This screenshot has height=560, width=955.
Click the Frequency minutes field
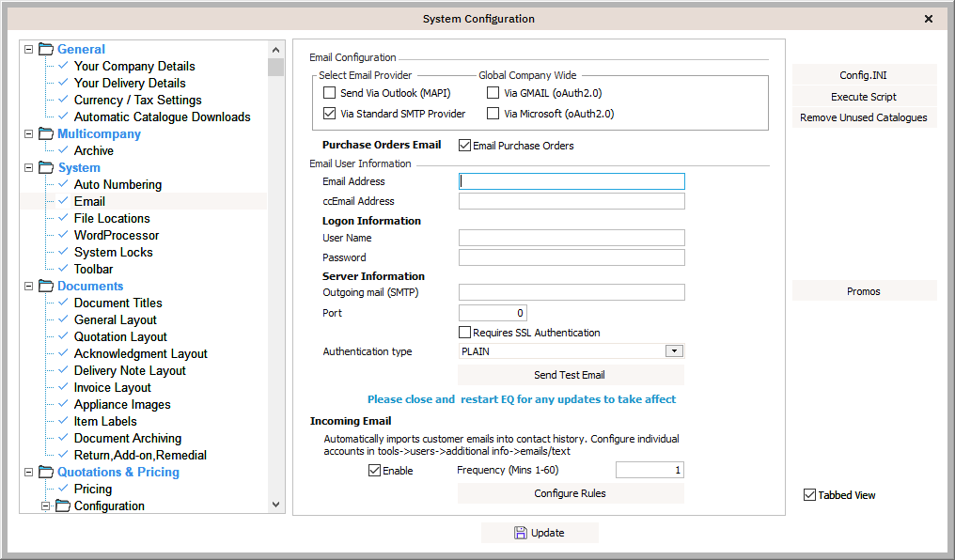coord(650,470)
